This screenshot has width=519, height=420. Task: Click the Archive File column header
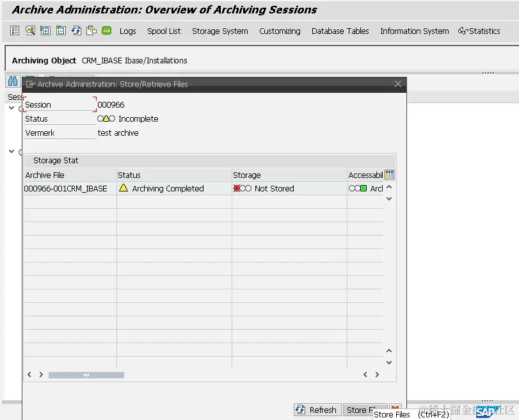click(70, 175)
